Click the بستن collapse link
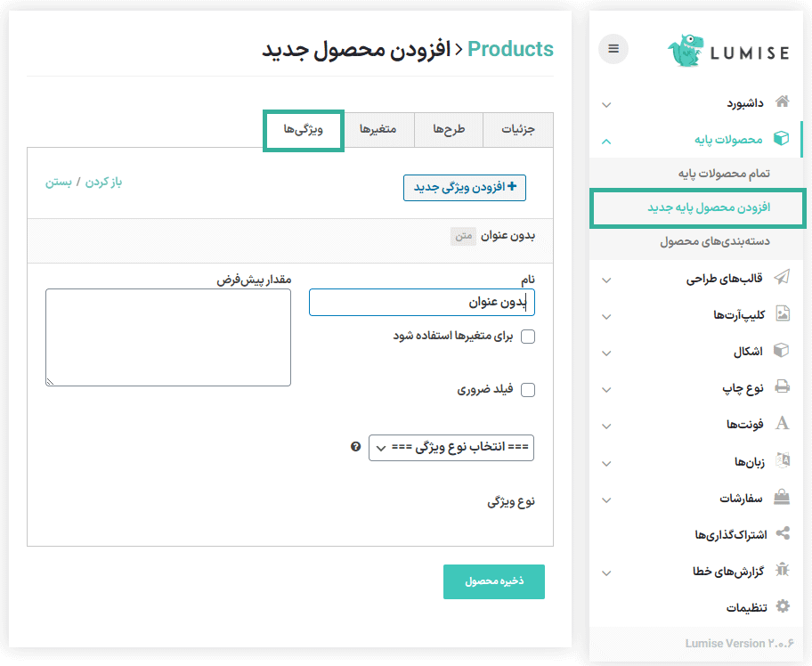Viewport: 812px width, 666px height. coord(59,182)
